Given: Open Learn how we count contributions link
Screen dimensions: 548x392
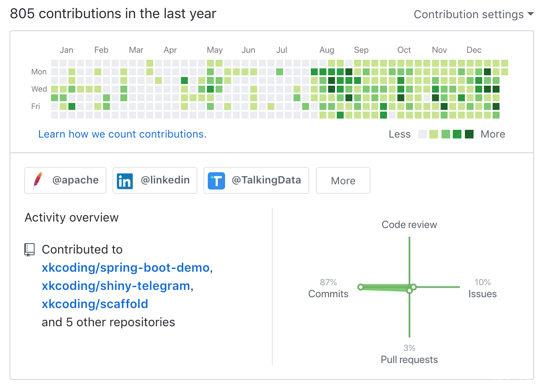Looking at the screenshot, I should [x=122, y=134].
